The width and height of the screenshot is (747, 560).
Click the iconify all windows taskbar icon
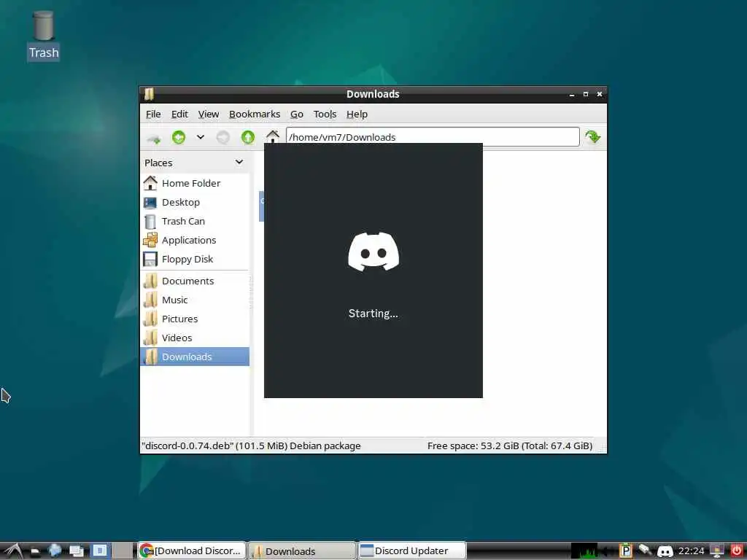[76, 551]
